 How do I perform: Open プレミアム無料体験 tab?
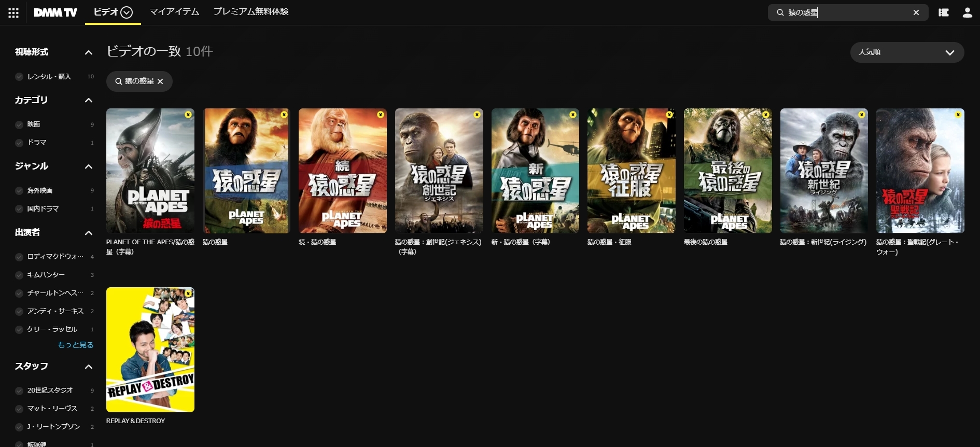tap(251, 11)
